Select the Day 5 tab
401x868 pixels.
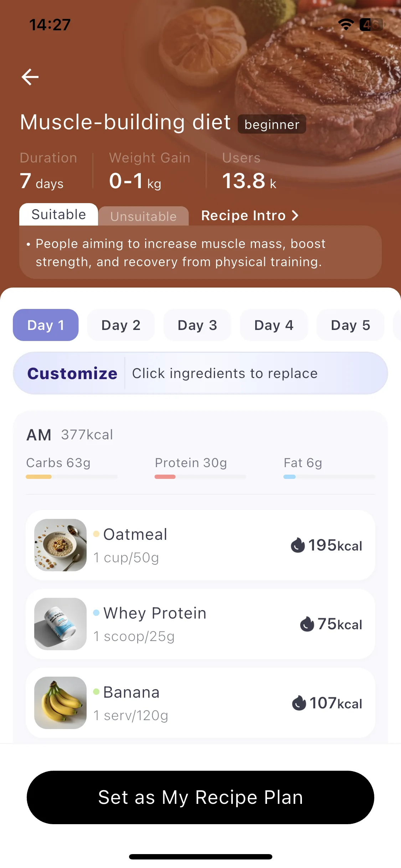tap(350, 325)
